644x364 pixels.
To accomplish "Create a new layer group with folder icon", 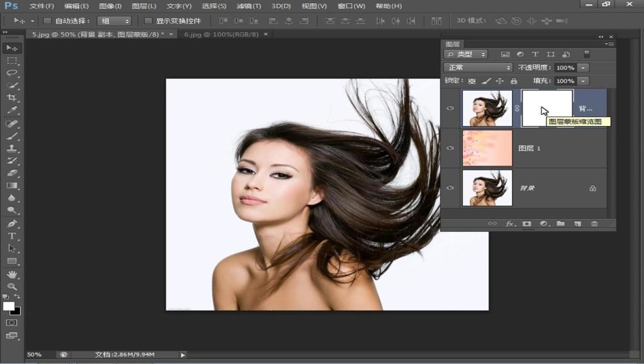I will pyautogui.click(x=560, y=224).
